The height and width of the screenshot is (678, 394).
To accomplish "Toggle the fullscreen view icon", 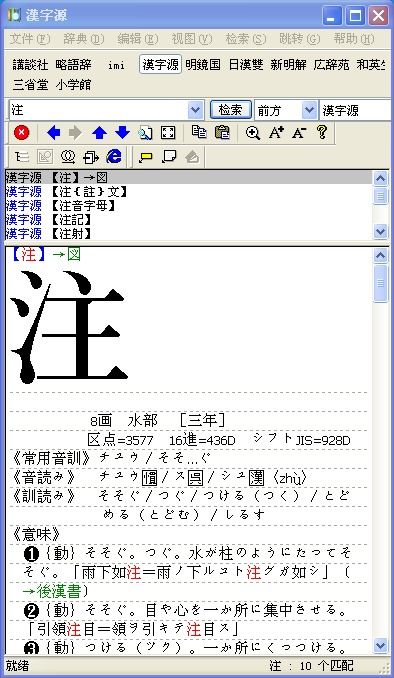I will 168,133.
